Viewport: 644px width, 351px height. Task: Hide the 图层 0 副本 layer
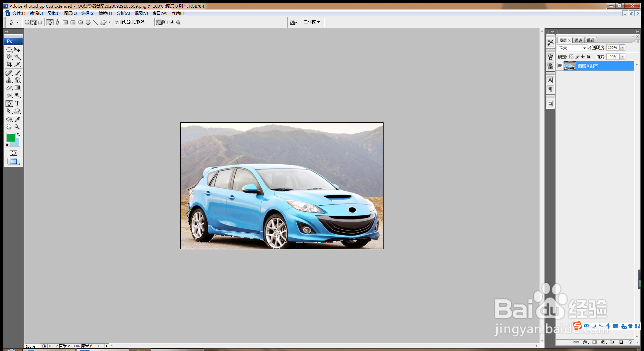pyautogui.click(x=560, y=65)
